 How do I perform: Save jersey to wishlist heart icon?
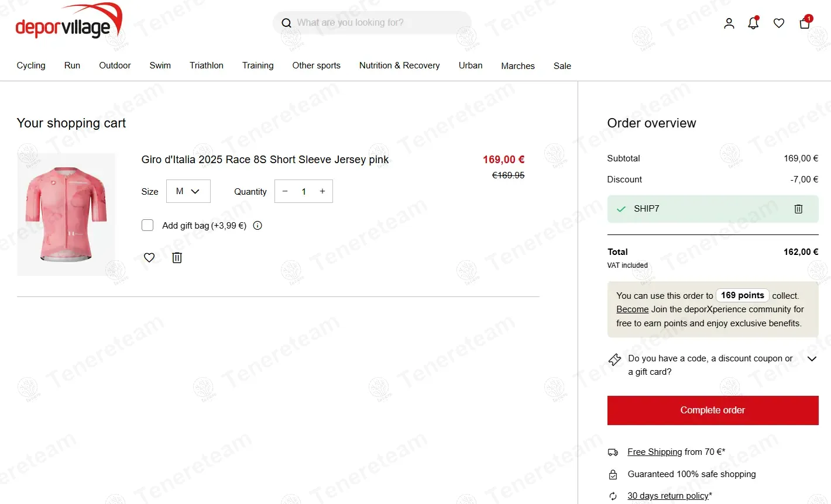tap(149, 257)
